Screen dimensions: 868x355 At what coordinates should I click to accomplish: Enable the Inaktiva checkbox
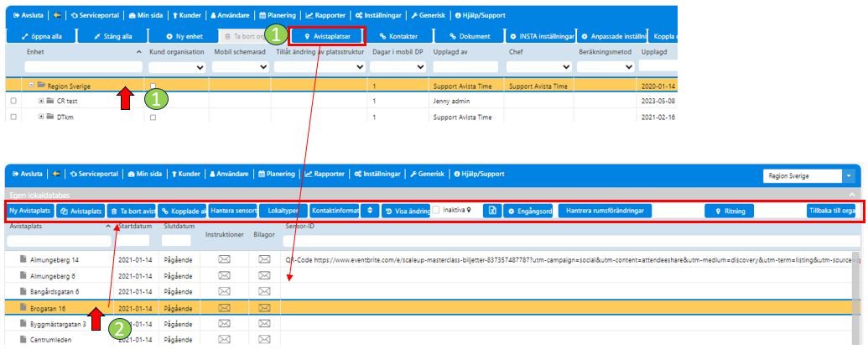437,211
